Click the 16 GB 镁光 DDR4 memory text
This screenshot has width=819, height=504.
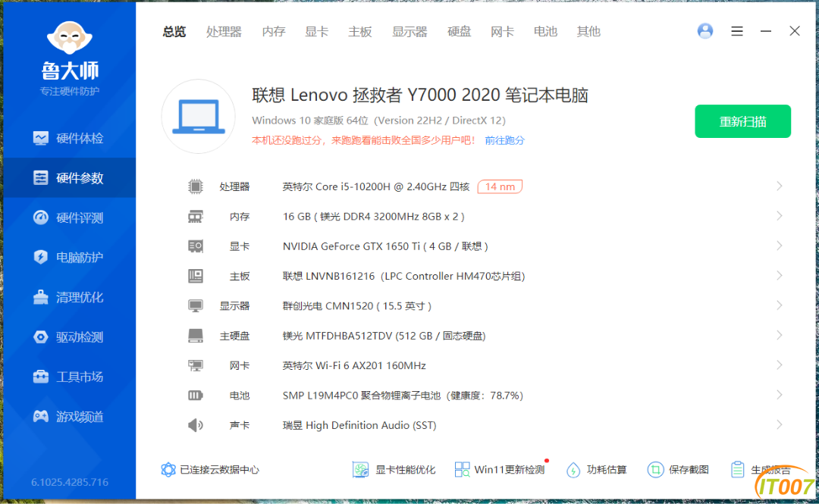click(x=373, y=216)
